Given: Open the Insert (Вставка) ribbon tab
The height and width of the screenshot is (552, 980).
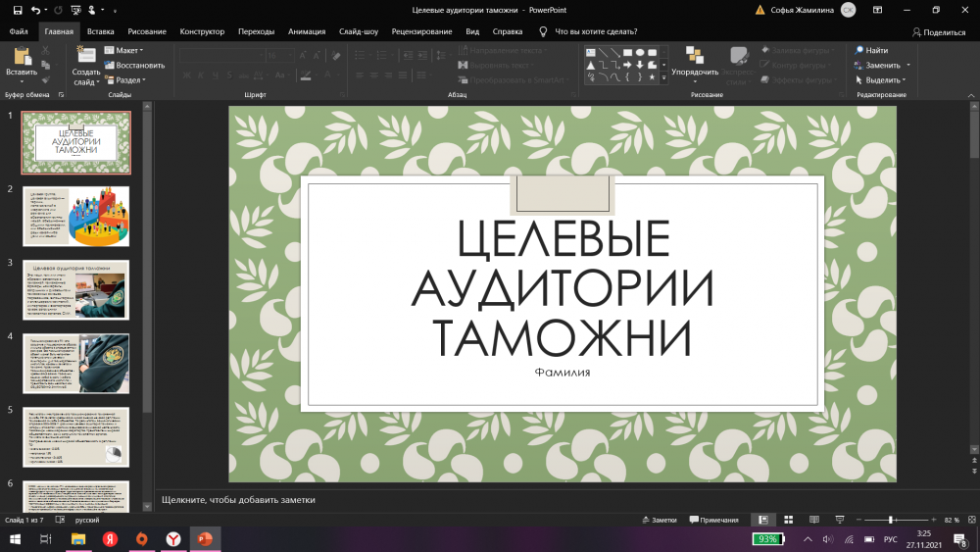Looking at the screenshot, I should click(x=100, y=31).
